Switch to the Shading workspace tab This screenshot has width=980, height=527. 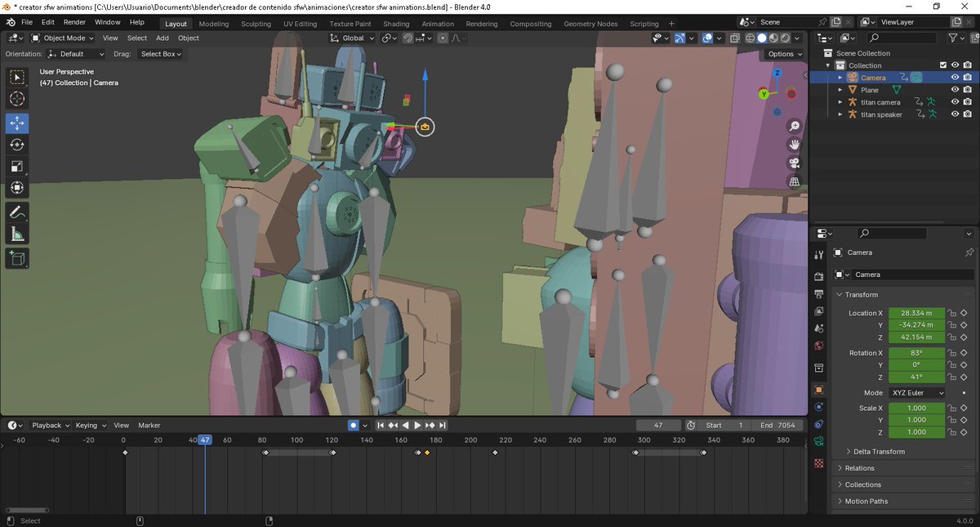pyautogui.click(x=396, y=24)
